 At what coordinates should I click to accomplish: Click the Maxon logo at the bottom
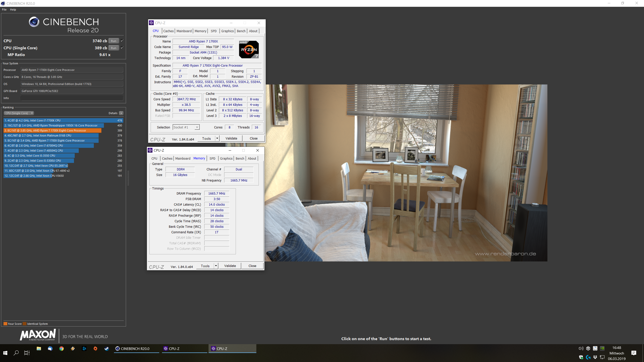(x=38, y=335)
